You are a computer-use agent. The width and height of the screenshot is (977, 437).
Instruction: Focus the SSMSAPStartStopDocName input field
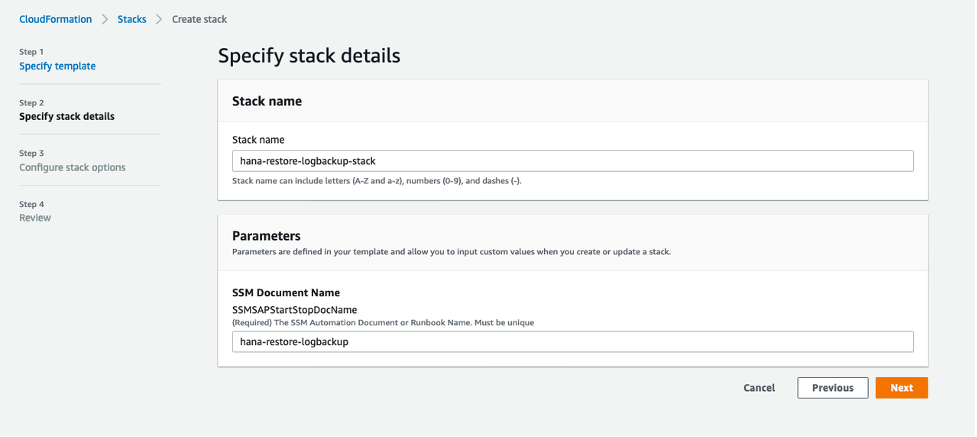click(572, 342)
